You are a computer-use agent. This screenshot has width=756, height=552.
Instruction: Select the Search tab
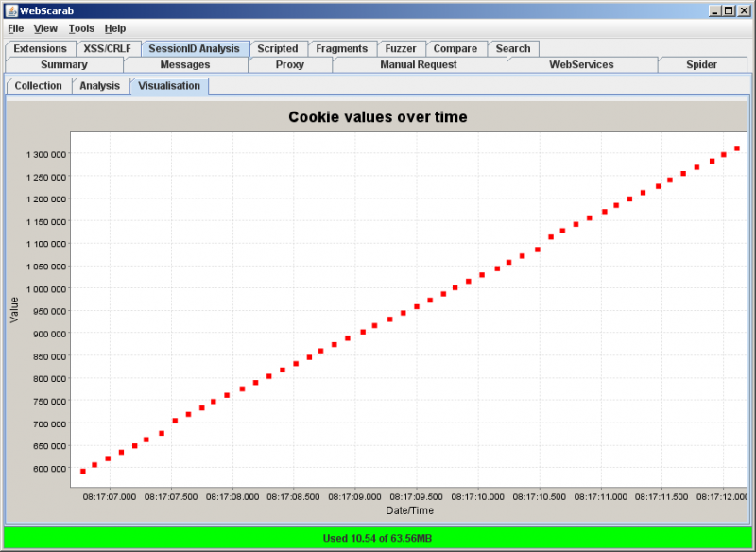point(512,48)
